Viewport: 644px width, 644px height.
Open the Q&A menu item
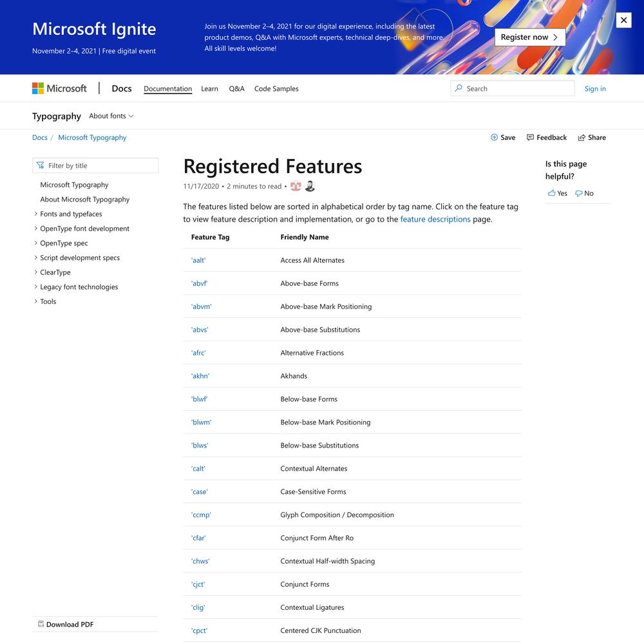coord(236,89)
